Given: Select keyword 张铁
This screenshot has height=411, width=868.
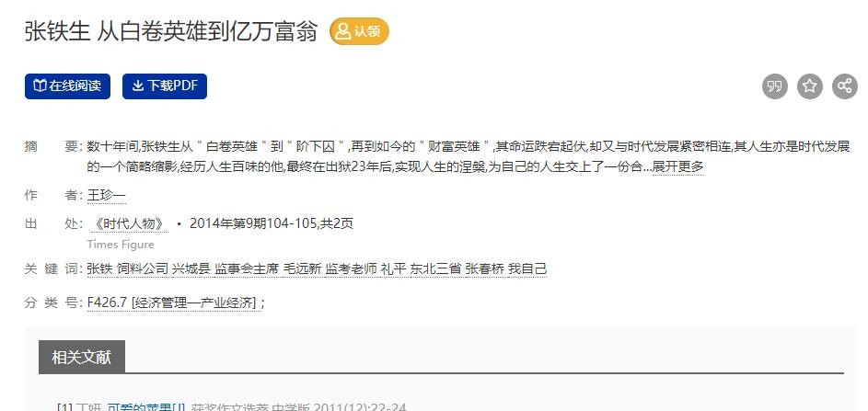Looking at the screenshot, I should click(99, 268).
